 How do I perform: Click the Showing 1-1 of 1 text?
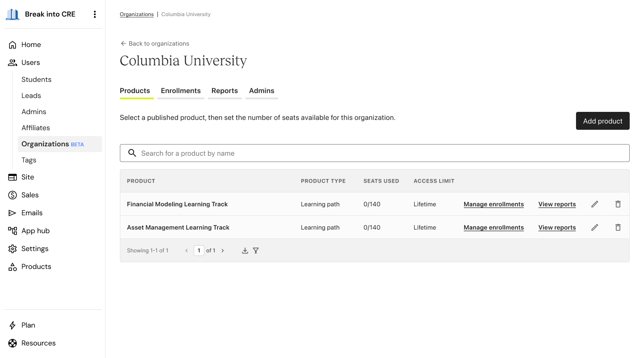click(148, 251)
